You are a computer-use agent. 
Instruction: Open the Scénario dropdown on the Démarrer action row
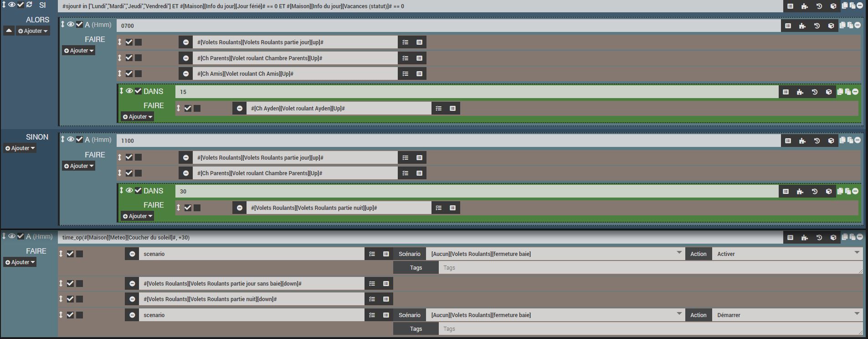[556, 315]
